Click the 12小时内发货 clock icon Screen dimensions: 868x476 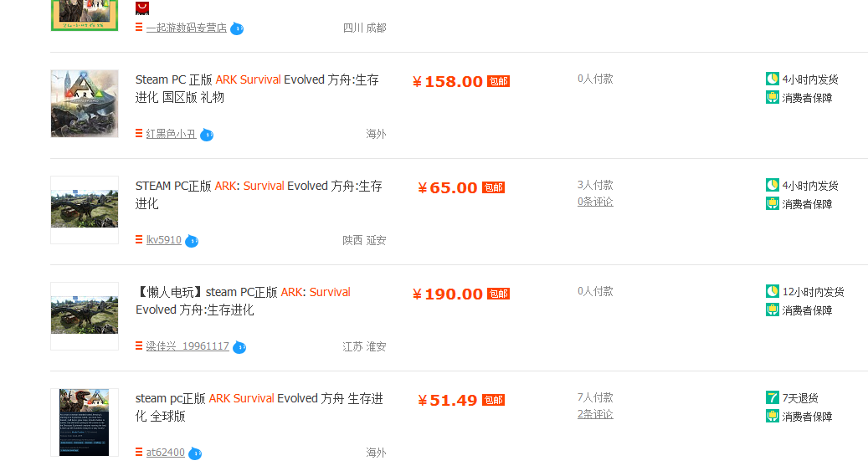coord(773,291)
